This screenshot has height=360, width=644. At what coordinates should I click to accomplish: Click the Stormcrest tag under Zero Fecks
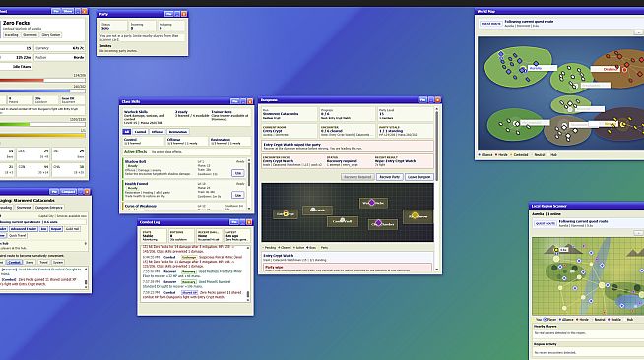pos(30,35)
